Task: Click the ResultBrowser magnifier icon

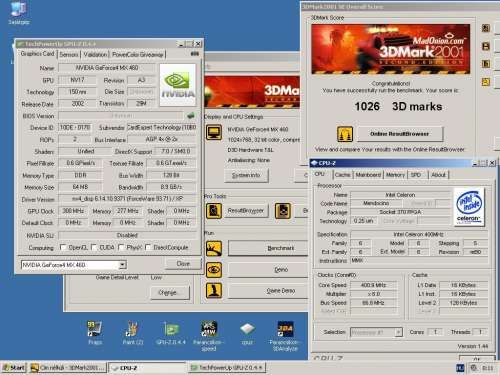Action: pos(214,211)
